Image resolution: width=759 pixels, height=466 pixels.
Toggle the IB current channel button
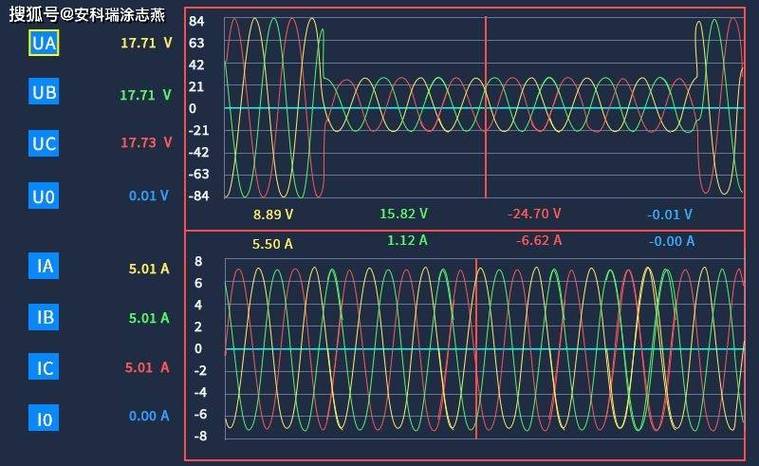pyautogui.click(x=44, y=317)
